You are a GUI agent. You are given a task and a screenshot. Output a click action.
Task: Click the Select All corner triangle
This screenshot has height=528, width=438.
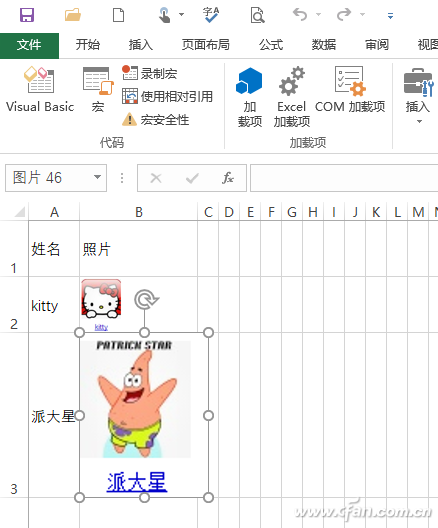tap(19, 212)
